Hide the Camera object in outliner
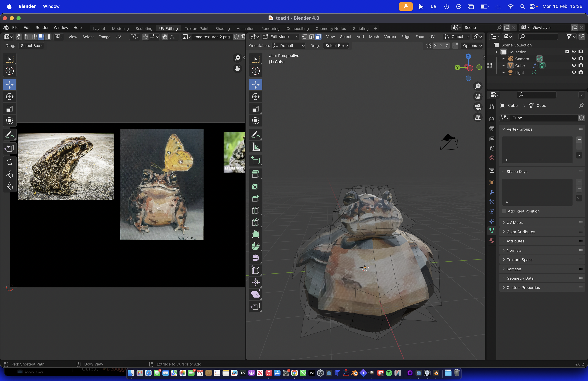 coord(574,59)
